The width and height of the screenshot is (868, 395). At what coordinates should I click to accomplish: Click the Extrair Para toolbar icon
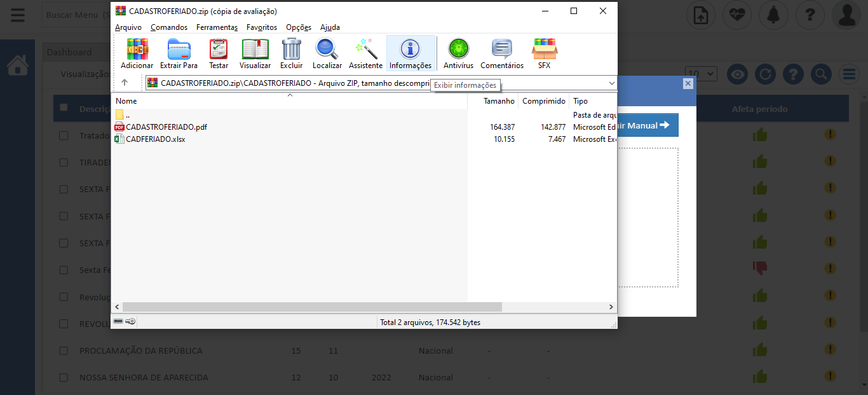[x=179, y=53]
